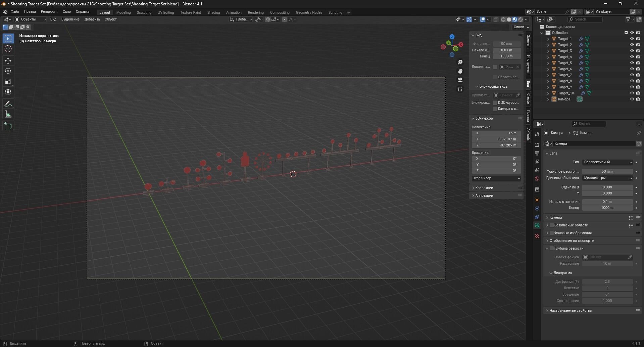Screen dimensions: 644x347
Task: Switch to the Modeling workspace tab
Action: (123, 12)
